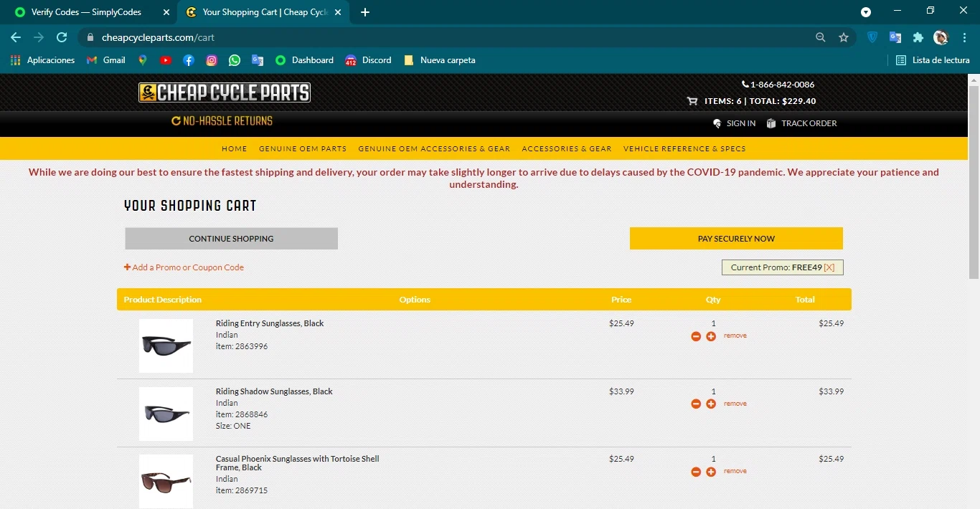
Task: Open the Google Translate extension icon
Action: point(895,37)
